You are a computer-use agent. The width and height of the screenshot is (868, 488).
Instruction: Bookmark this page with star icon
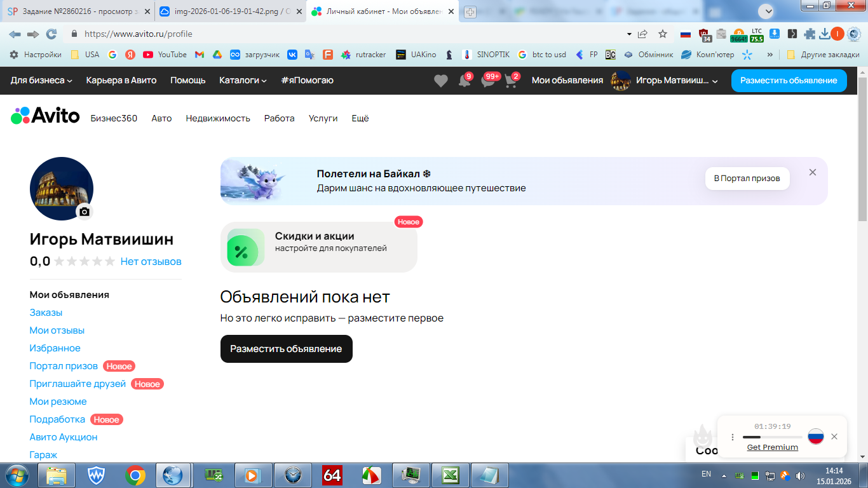point(663,34)
